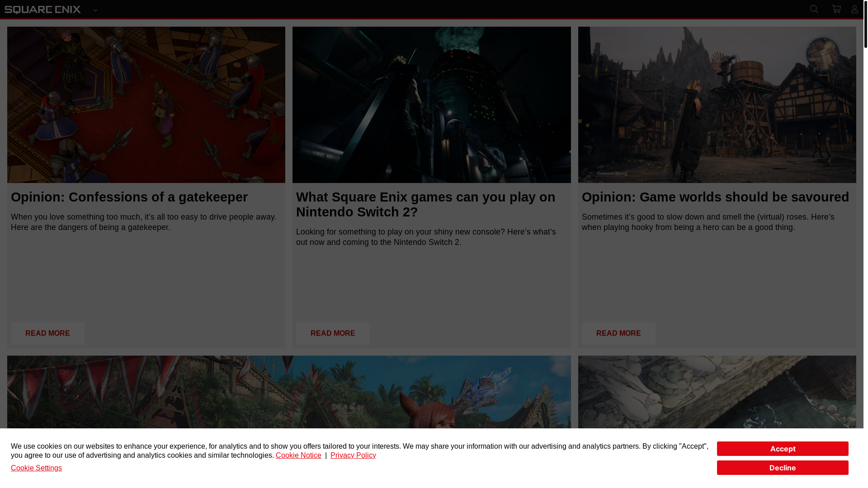Open the search magnifier icon

tap(814, 9)
